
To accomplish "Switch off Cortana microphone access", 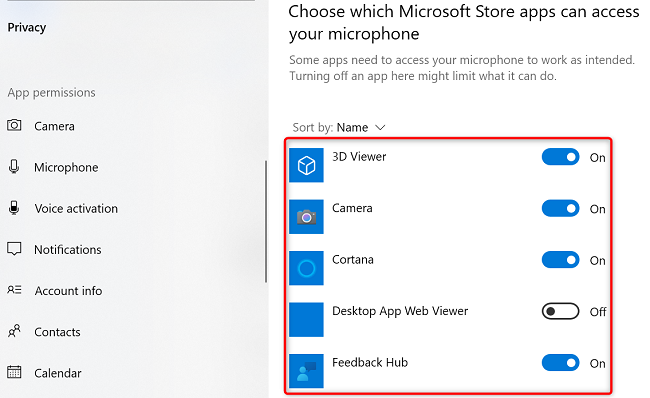I will pyautogui.click(x=560, y=260).
